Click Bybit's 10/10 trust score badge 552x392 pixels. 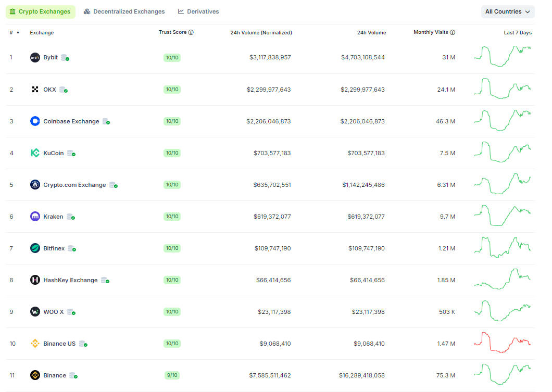172,57
